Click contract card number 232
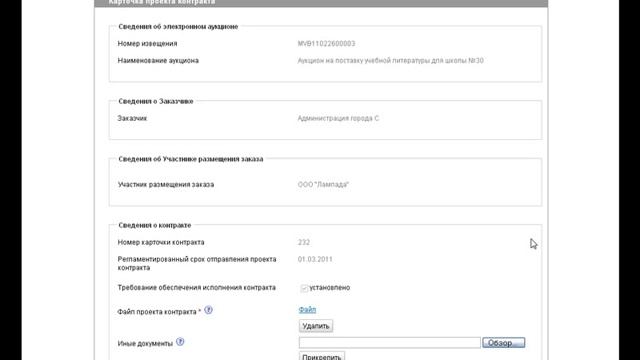The width and height of the screenshot is (640, 360). 304,242
